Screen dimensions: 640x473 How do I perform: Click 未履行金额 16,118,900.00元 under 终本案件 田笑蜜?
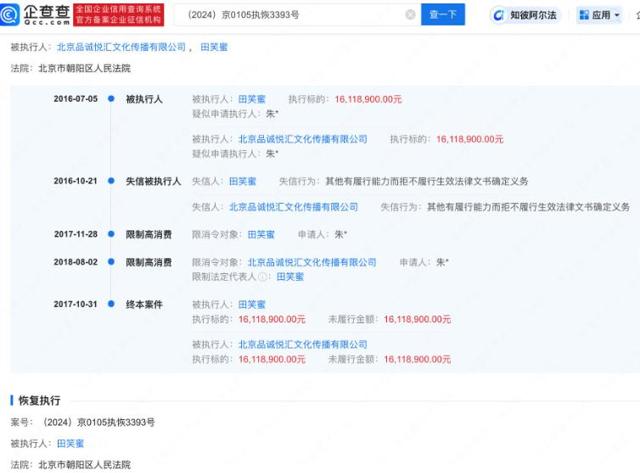click(x=417, y=319)
